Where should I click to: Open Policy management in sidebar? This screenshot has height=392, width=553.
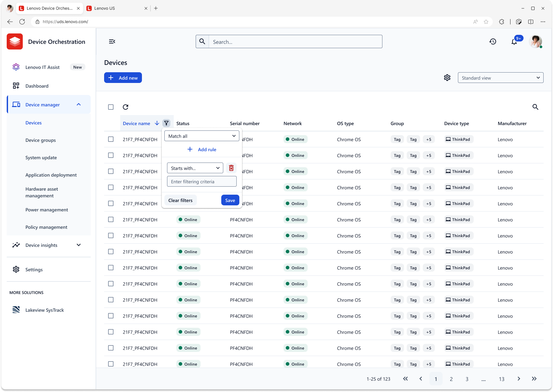[x=46, y=227]
